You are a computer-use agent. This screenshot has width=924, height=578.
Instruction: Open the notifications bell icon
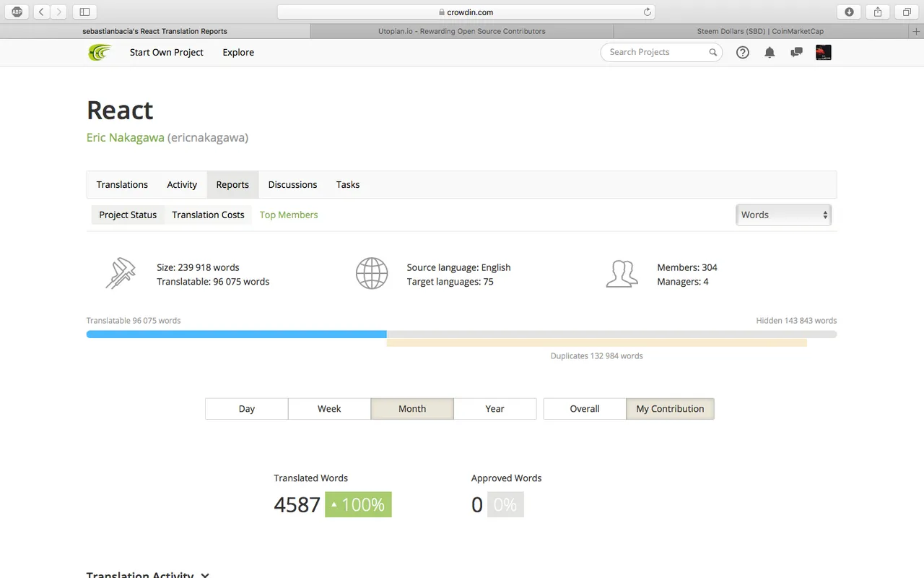point(770,52)
